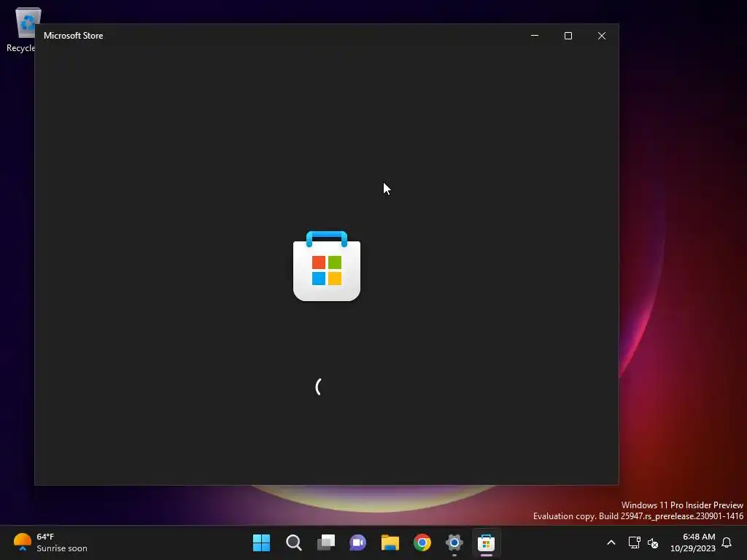Viewport: 747px width, 560px height.
Task: Launch the Chat app from taskbar
Action: pyautogui.click(x=357, y=542)
